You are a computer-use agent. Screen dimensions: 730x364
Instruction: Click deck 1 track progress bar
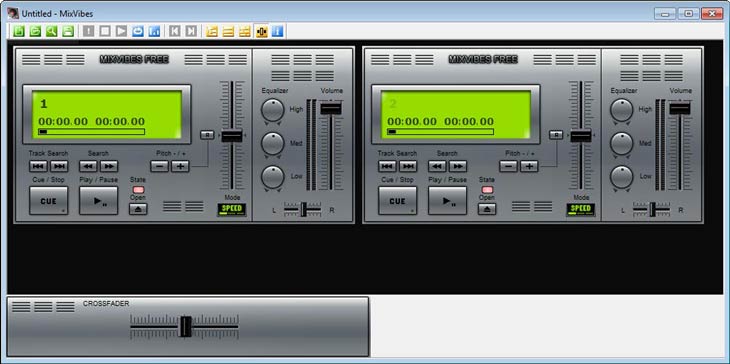coord(92,132)
